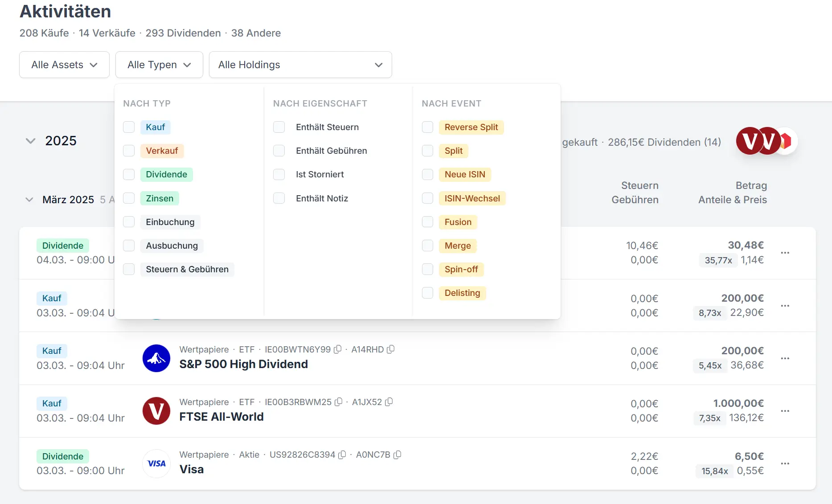
Task: Check the Reverse Split event filter
Action: [427, 127]
